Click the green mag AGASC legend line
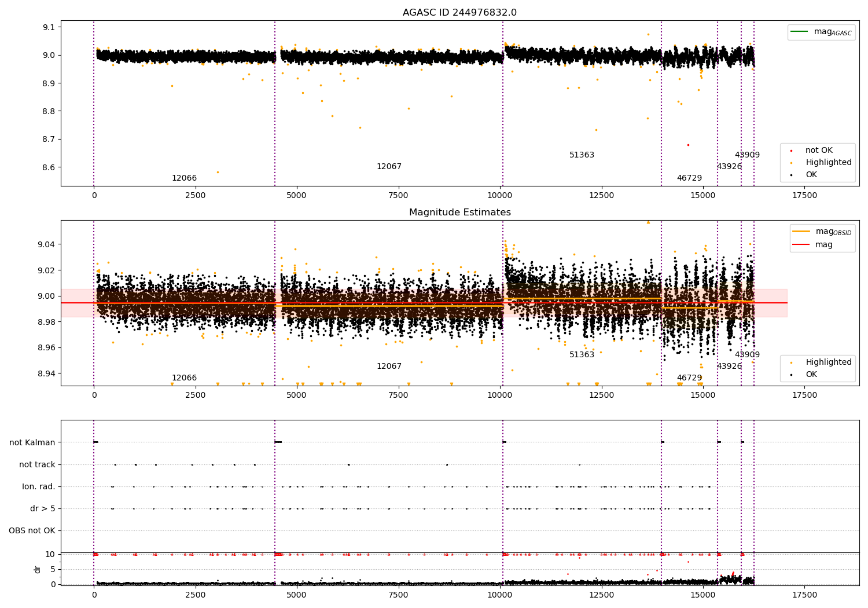This screenshot has width=868, height=608. tap(799, 31)
